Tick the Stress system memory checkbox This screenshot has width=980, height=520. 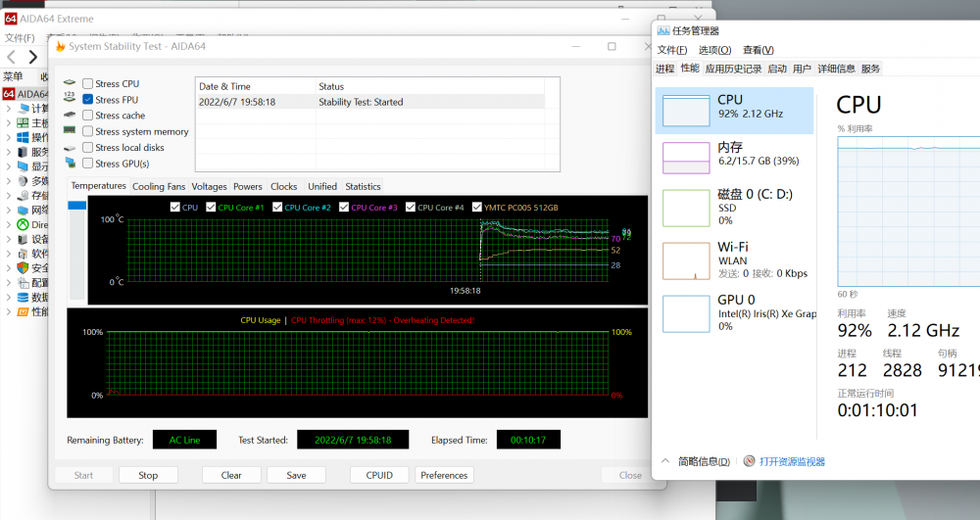(87, 131)
